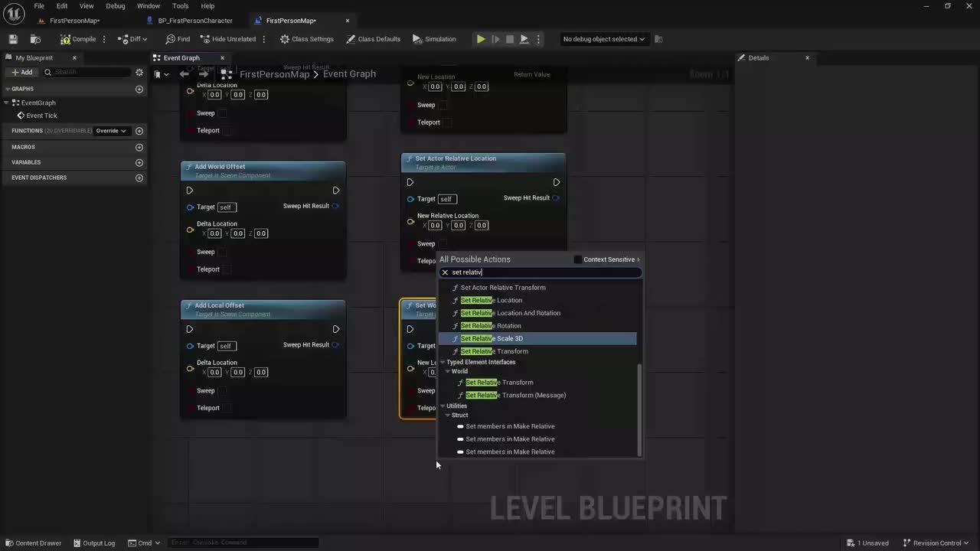Open Class Settings
The height and width of the screenshot is (551, 980).
(x=306, y=39)
